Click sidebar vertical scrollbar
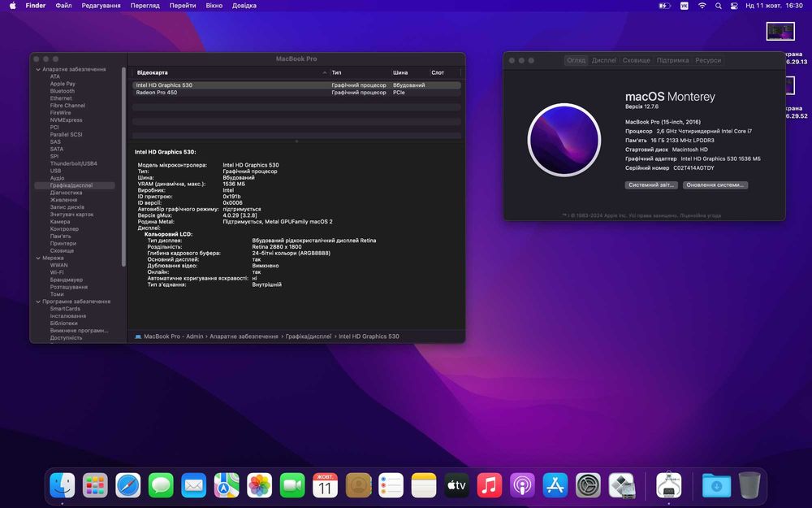Image resolution: width=812 pixels, height=508 pixels. 123,167
